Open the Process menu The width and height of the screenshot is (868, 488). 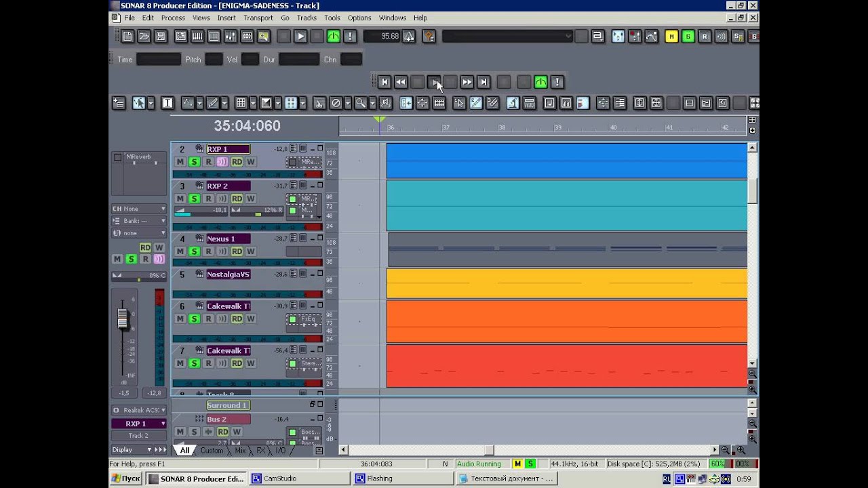(173, 18)
